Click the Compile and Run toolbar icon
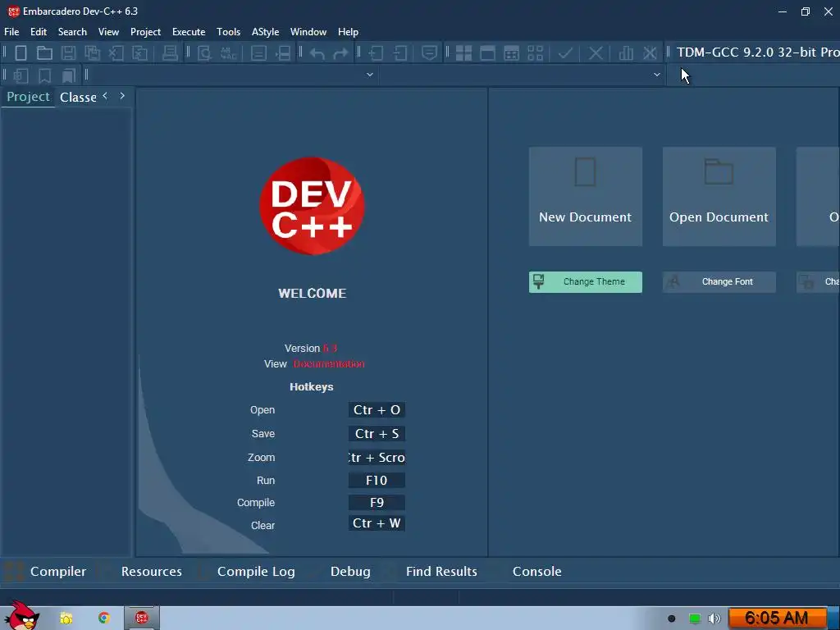This screenshot has height=630, width=840. 512,53
